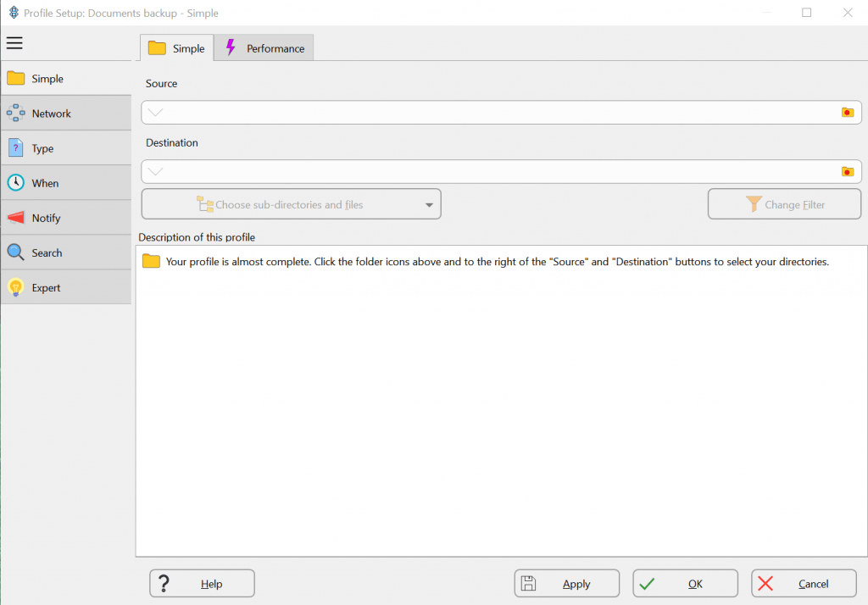Viewport: 868px width, 605px height.
Task: Click into the Source path field
Action: [501, 113]
